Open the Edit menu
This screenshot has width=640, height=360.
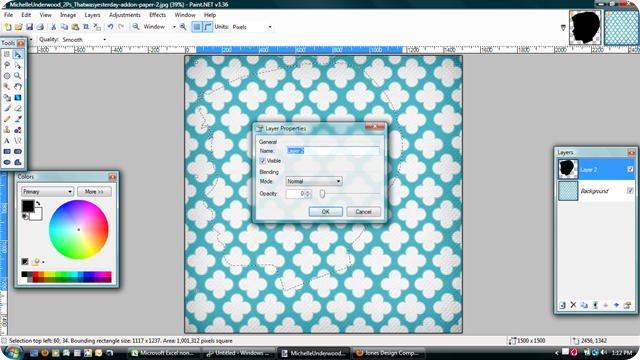point(26,15)
